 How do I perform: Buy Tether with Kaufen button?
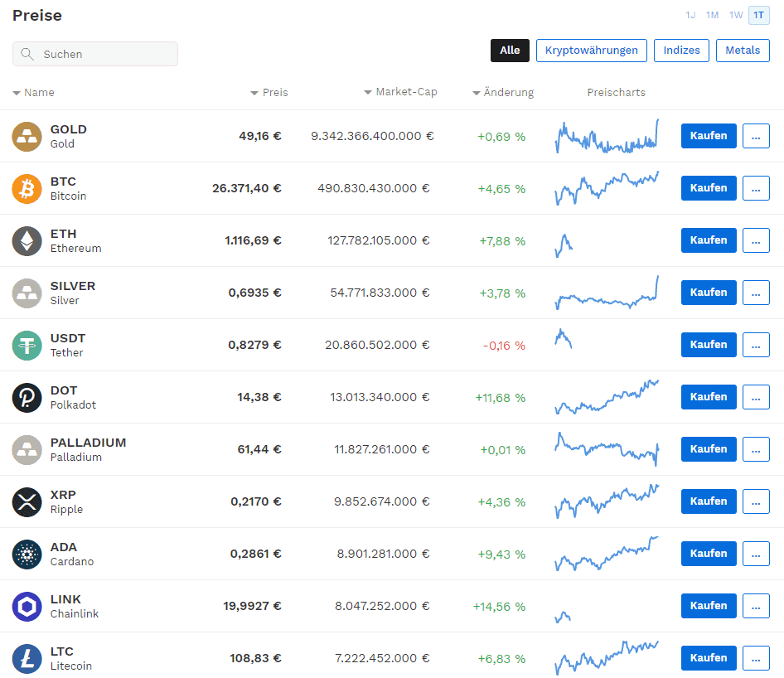709,345
